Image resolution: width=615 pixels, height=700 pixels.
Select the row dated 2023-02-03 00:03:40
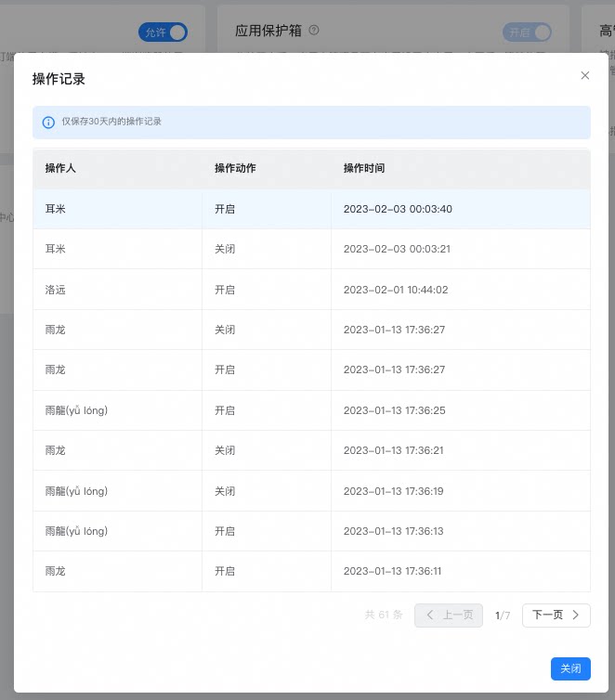tap(312, 209)
